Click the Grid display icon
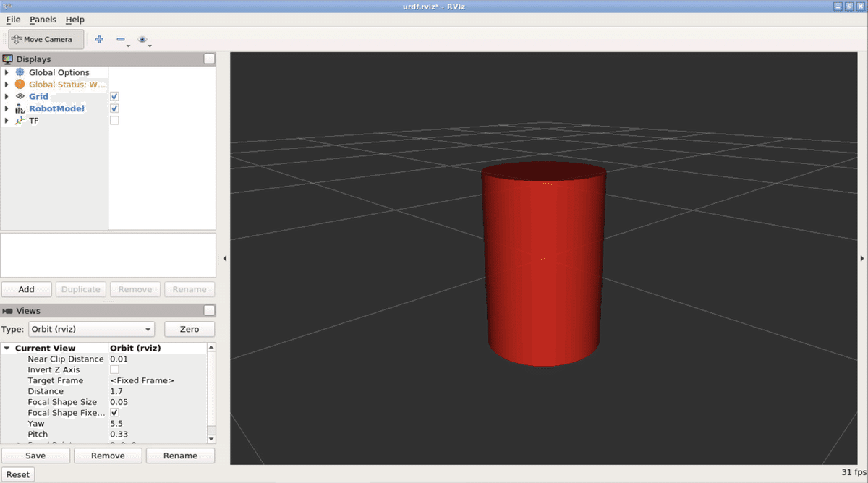Image resolution: width=868 pixels, height=483 pixels. click(x=20, y=96)
